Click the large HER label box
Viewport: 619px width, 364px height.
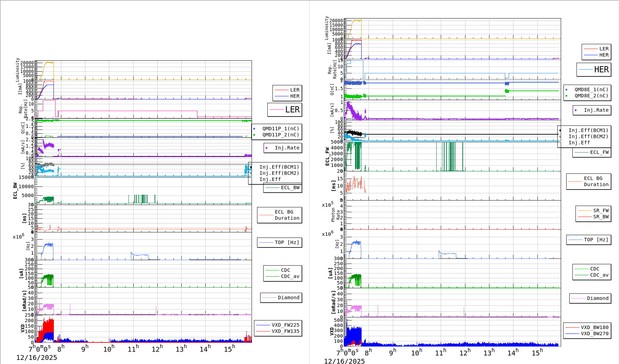tap(594, 70)
